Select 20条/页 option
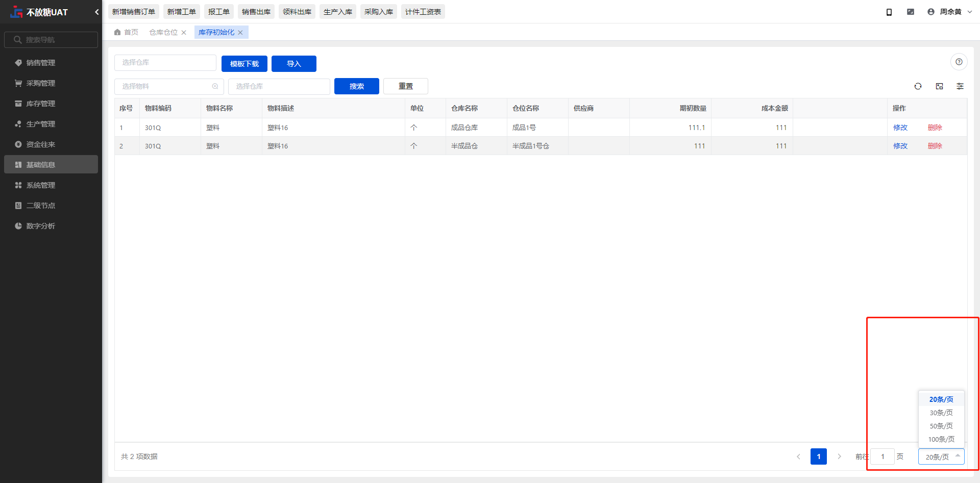980x483 pixels. (x=941, y=399)
